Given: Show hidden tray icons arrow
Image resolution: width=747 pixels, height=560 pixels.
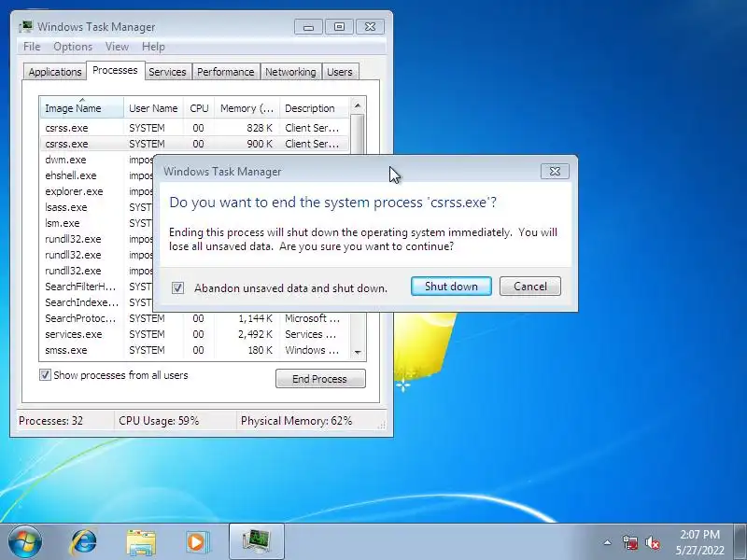Looking at the screenshot, I should coord(608,542).
